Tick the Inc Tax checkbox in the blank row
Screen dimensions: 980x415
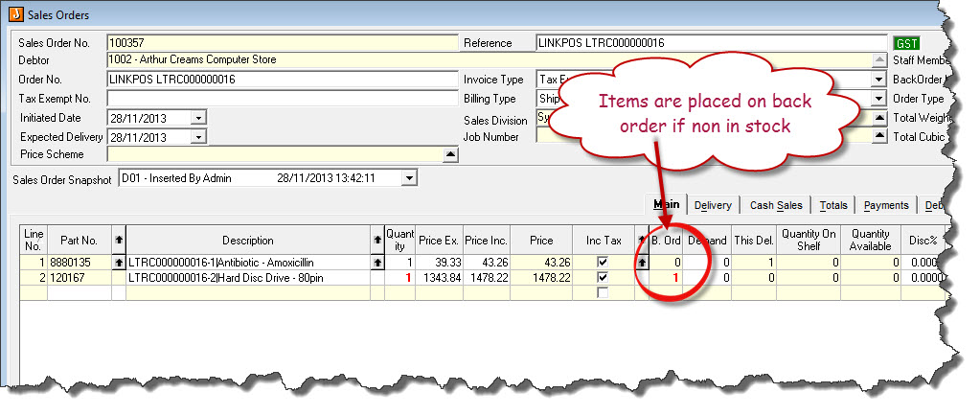coord(603,292)
